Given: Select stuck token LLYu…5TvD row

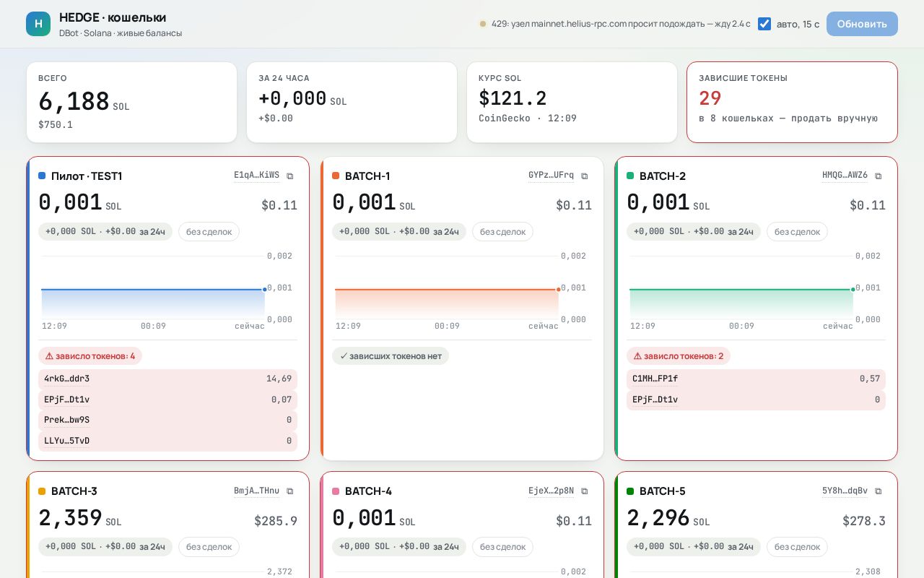Looking at the screenshot, I should [167, 441].
